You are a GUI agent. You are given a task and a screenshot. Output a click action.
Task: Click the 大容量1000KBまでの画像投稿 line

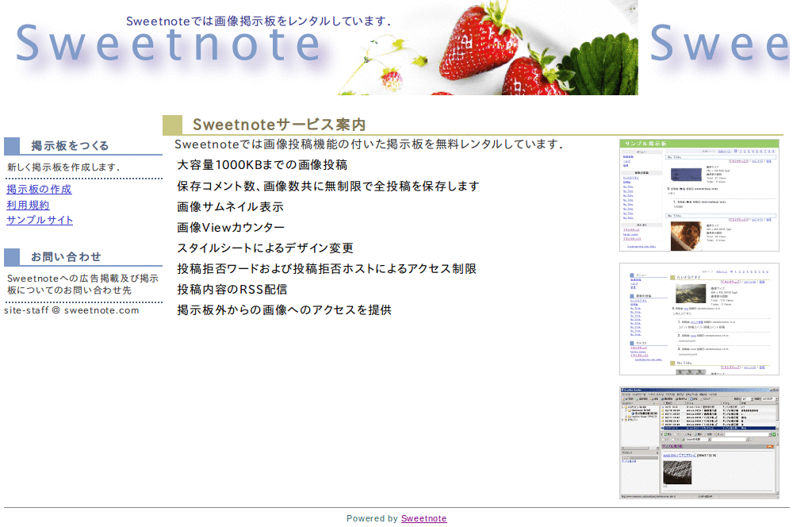click(262, 165)
